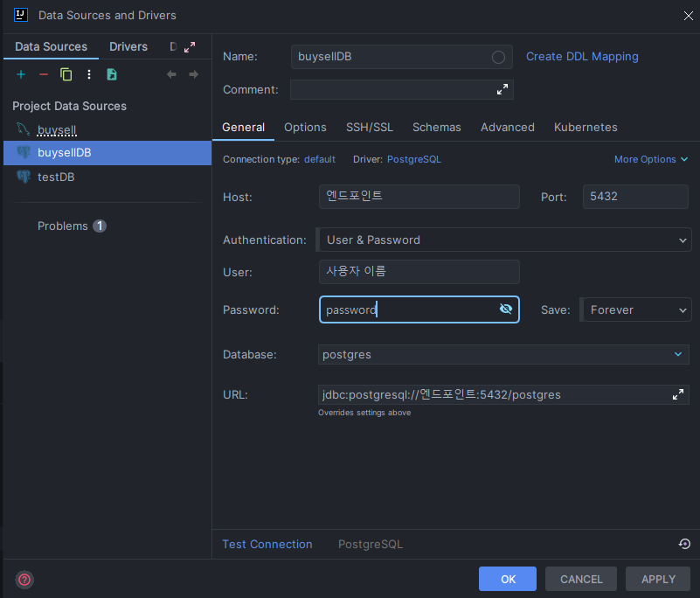This screenshot has height=598, width=700.
Task: Click Test Connection link
Action: coord(267,544)
